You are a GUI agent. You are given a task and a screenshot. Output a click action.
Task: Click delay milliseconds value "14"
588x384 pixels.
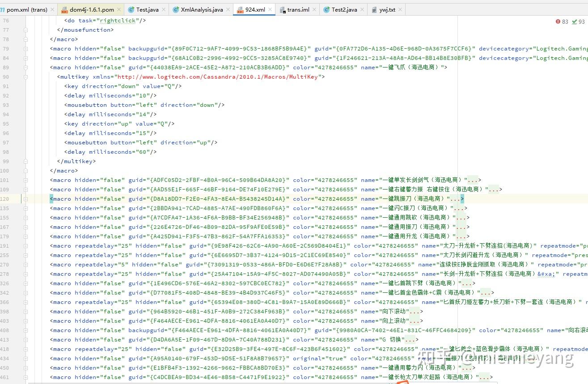pyautogui.click(x=143, y=114)
